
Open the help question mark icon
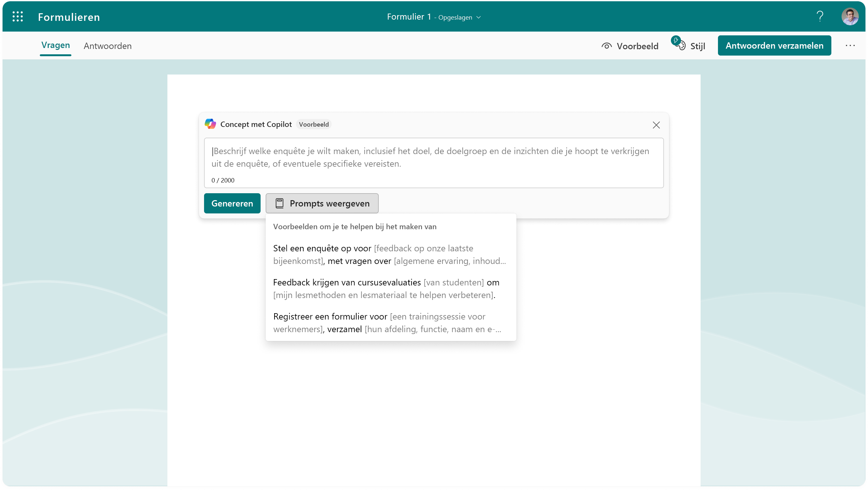tap(820, 16)
